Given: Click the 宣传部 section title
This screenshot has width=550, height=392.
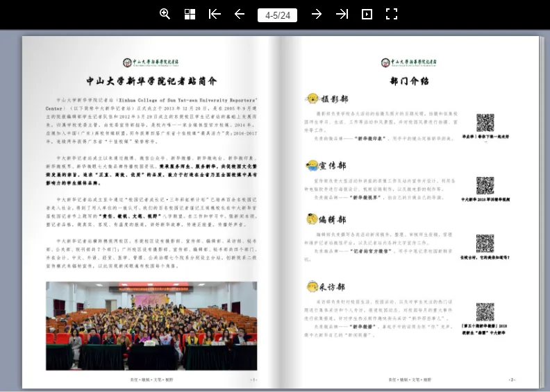Looking at the screenshot, I should coord(333,165).
